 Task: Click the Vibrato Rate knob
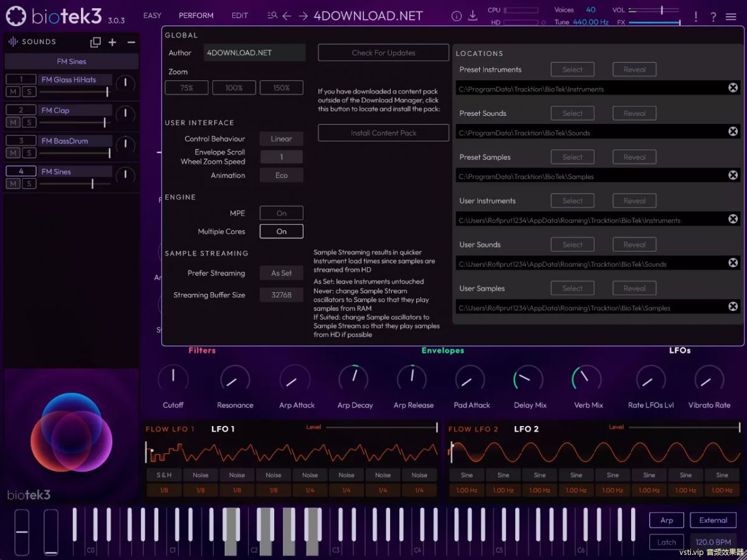[709, 379]
